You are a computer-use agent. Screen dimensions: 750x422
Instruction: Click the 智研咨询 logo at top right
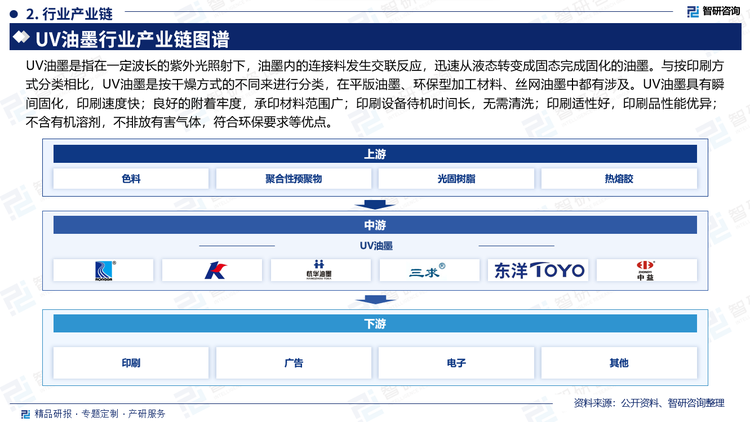click(x=713, y=11)
